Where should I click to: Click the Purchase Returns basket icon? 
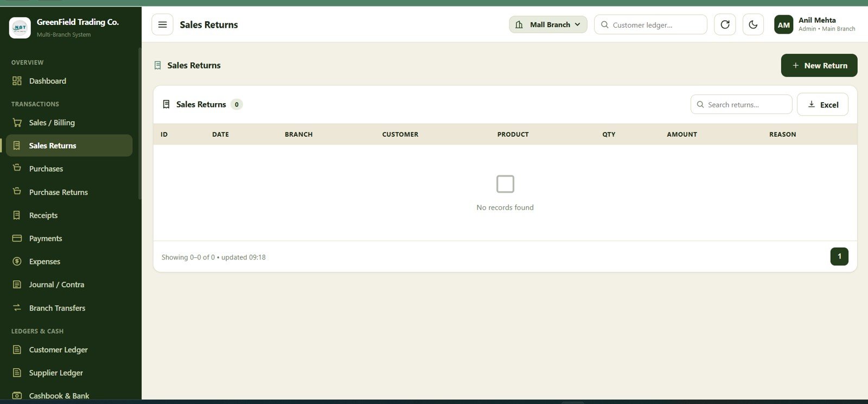[17, 191]
